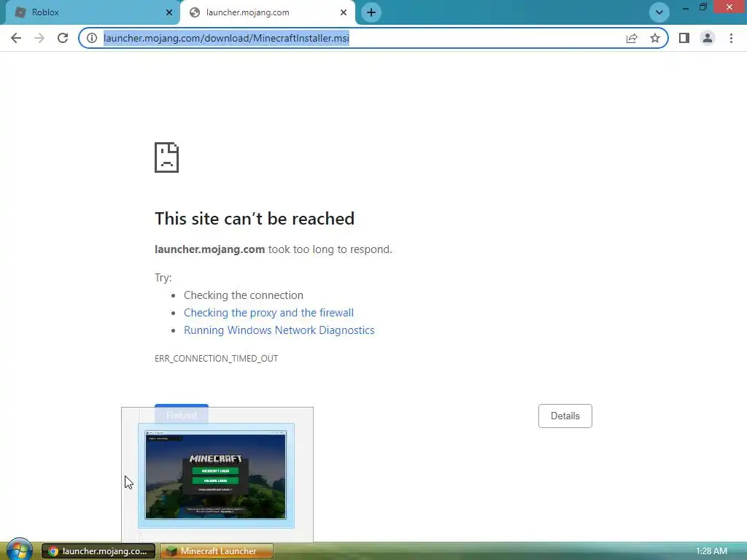Open Checking the proxy and the firewall link
This screenshot has height=560, width=747.
pos(268,313)
